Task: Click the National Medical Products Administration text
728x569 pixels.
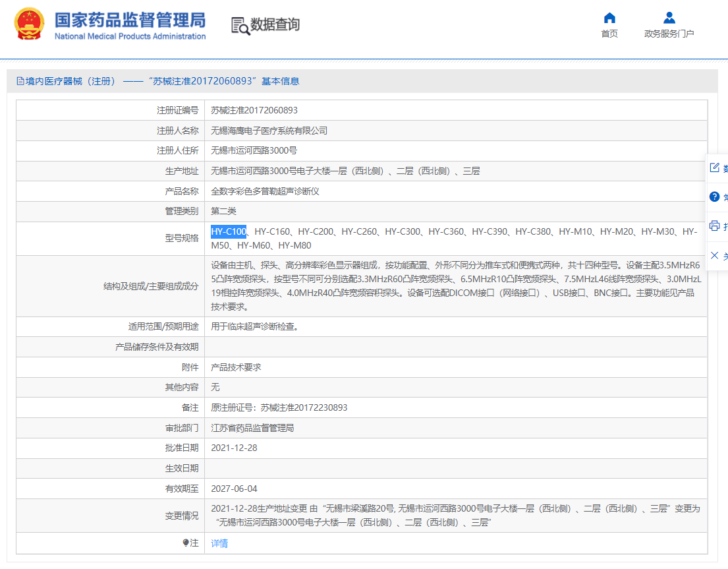Action: click(x=130, y=36)
